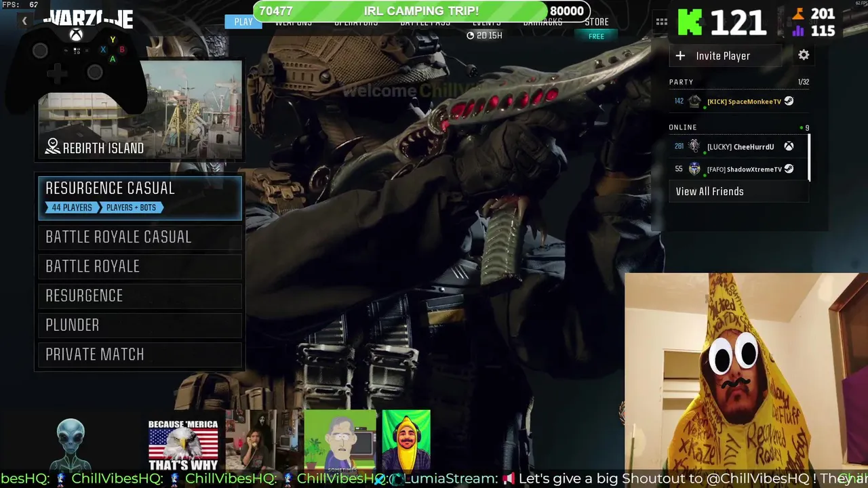Image resolution: width=868 pixels, height=488 pixels.
Task: Select online friend [FAFO] ShadowXtremeTV
Action: point(738,169)
